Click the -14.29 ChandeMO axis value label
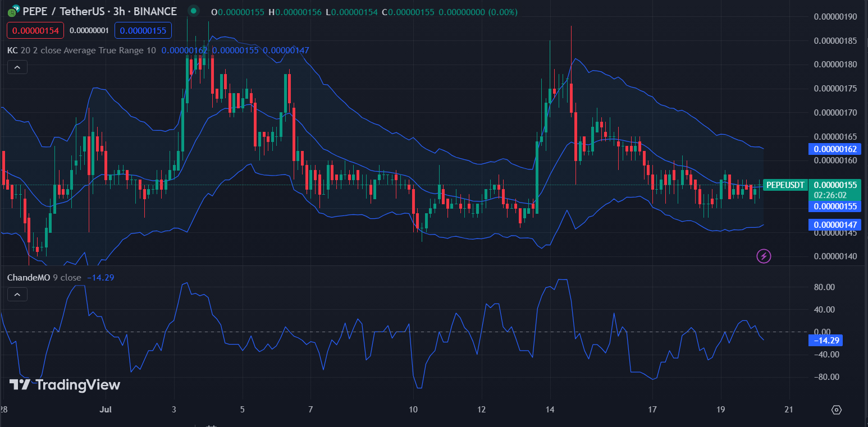This screenshot has width=868, height=427. pyautogui.click(x=825, y=340)
